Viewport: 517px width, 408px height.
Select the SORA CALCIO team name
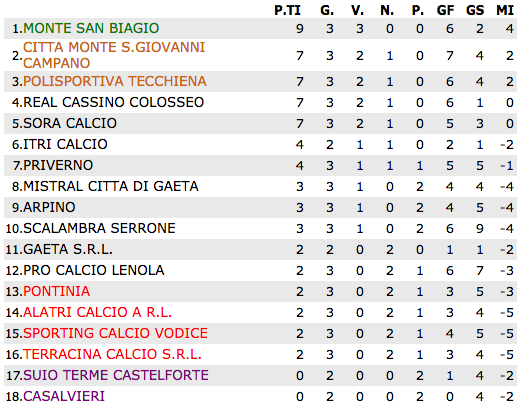click(70, 123)
